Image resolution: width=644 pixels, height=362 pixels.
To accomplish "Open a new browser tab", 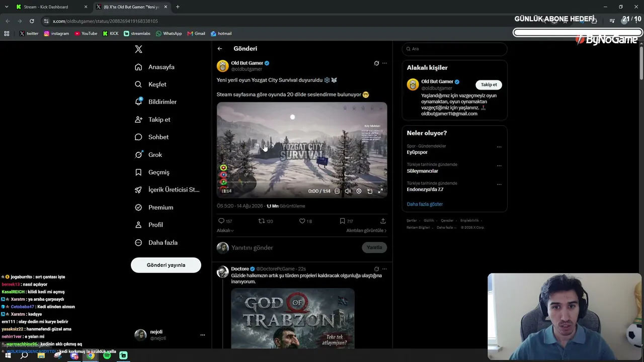I will (178, 7).
